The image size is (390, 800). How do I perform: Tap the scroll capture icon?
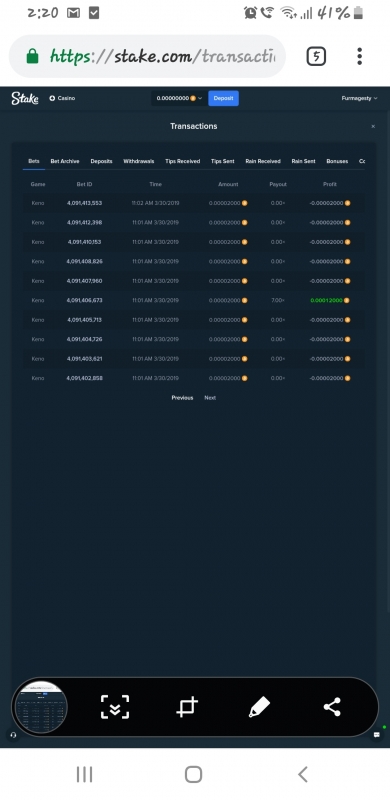coord(115,707)
